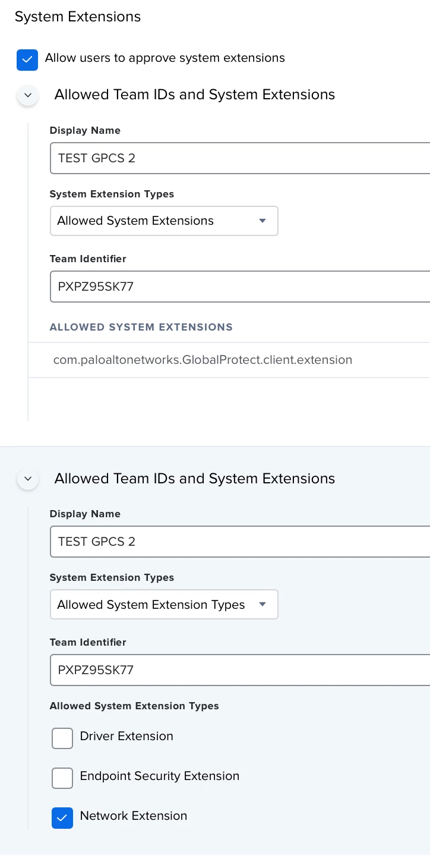Collapse the section containing the GlobalProtect extension list

tap(28, 95)
